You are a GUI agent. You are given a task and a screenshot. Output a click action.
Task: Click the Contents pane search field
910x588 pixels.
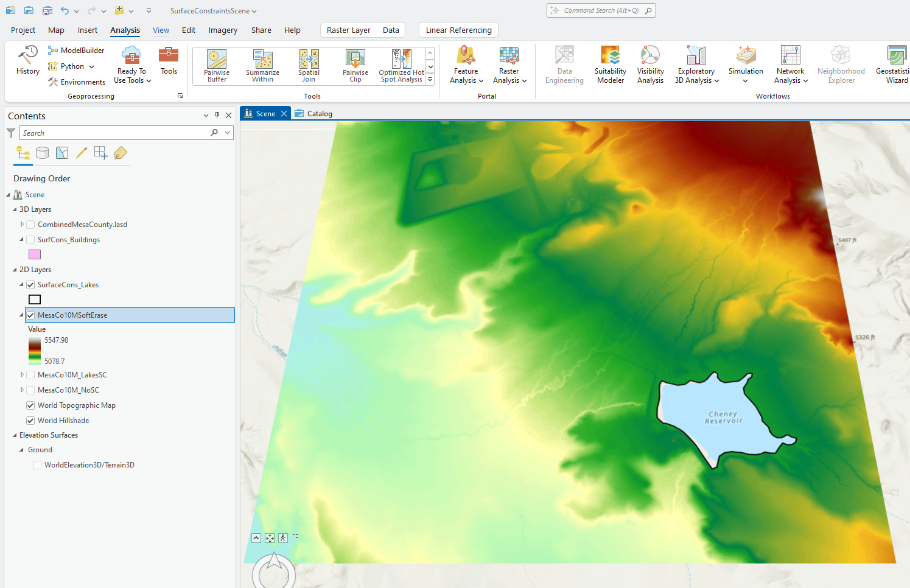coord(116,133)
